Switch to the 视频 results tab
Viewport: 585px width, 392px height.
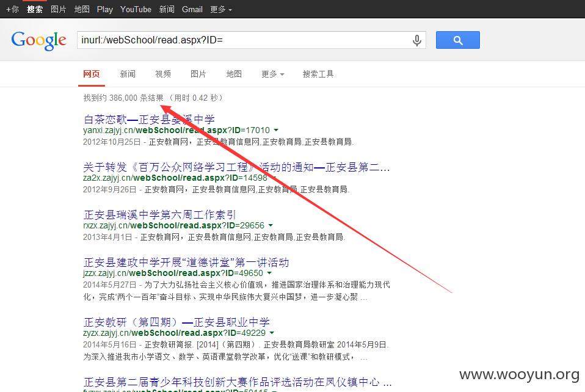[163, 74]
